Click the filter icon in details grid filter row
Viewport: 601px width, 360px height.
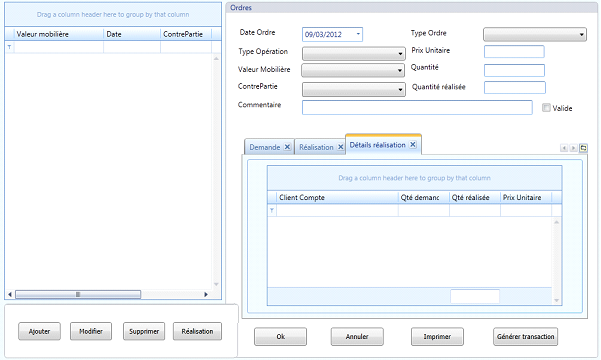(x=272, y=210)
